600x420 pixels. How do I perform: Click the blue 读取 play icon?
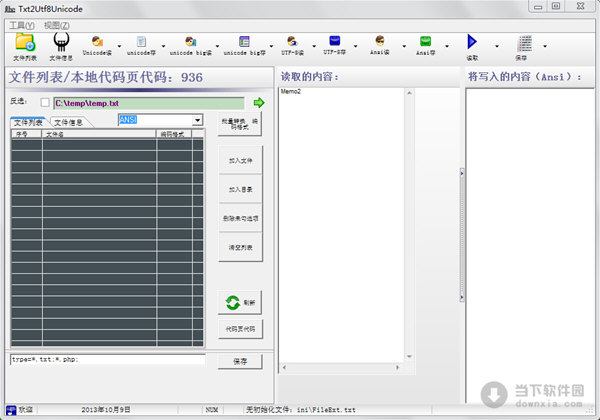[472, 43]
